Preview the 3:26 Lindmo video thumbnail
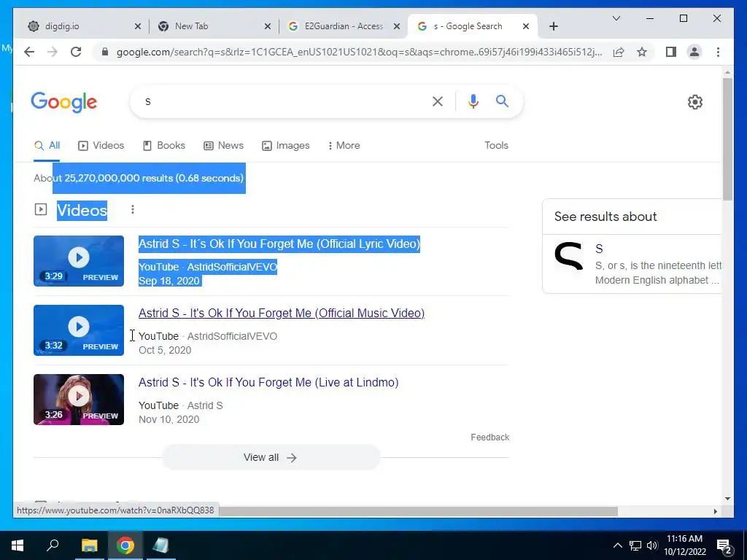The height and width of the screenshot is (560, 747). click(x=79, y=400)
